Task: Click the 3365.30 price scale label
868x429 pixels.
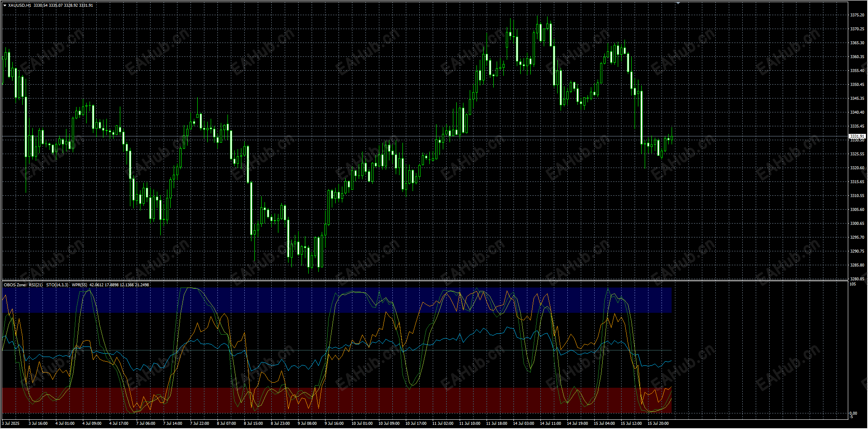Action: 857,43
